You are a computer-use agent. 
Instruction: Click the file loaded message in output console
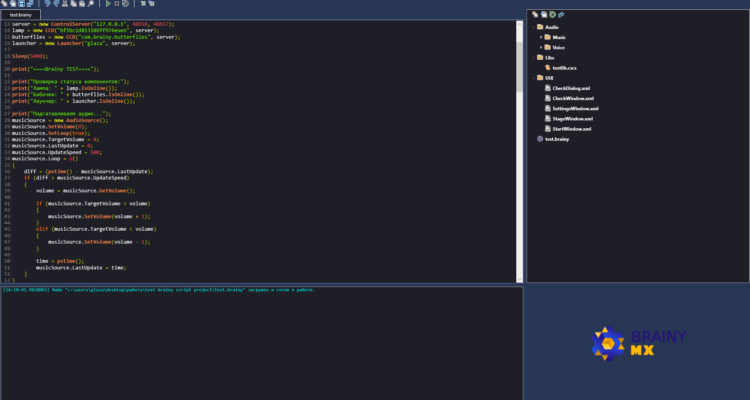(159, 289)
